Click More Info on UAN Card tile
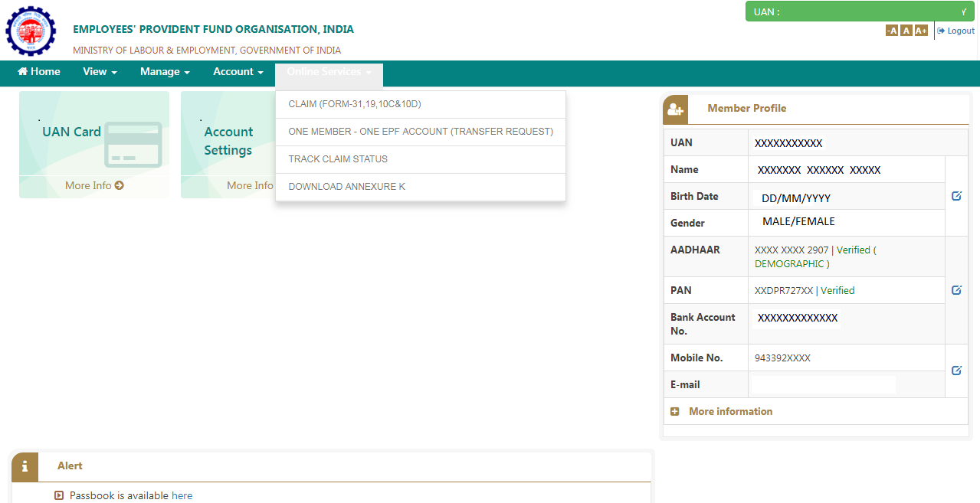Screen dimensions: 980x503 click(93, 185)
